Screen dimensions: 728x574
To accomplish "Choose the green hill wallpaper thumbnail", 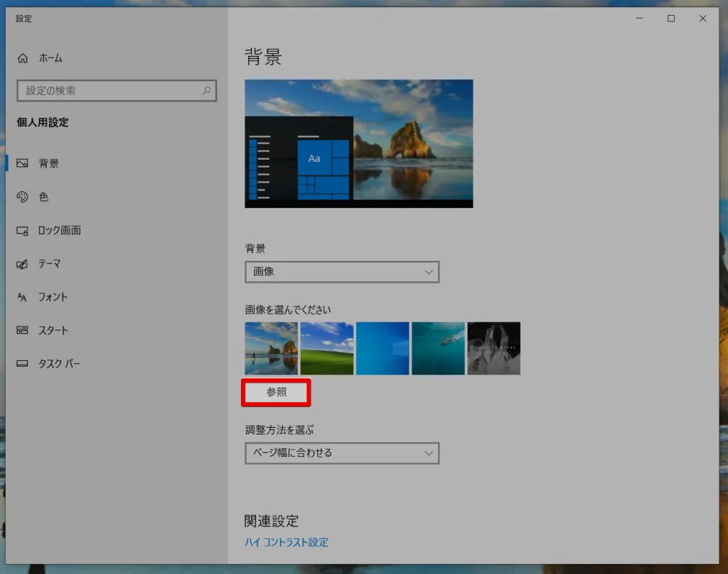I will [327, 349].
